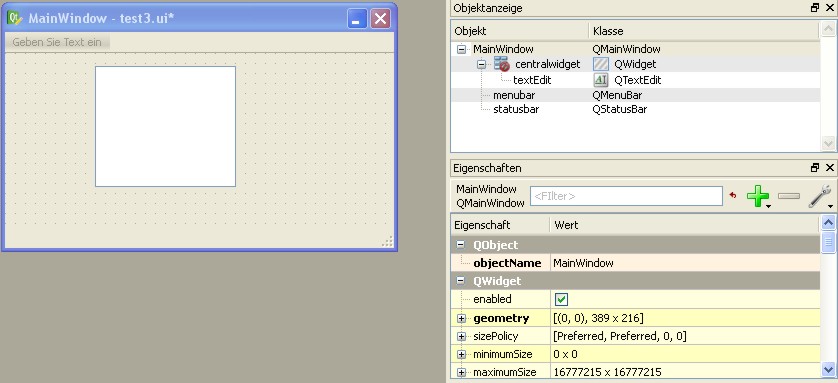The height and width of the screenshot is (383, 838).
Task: Click the property Filter input field
Action: point(626,196)
